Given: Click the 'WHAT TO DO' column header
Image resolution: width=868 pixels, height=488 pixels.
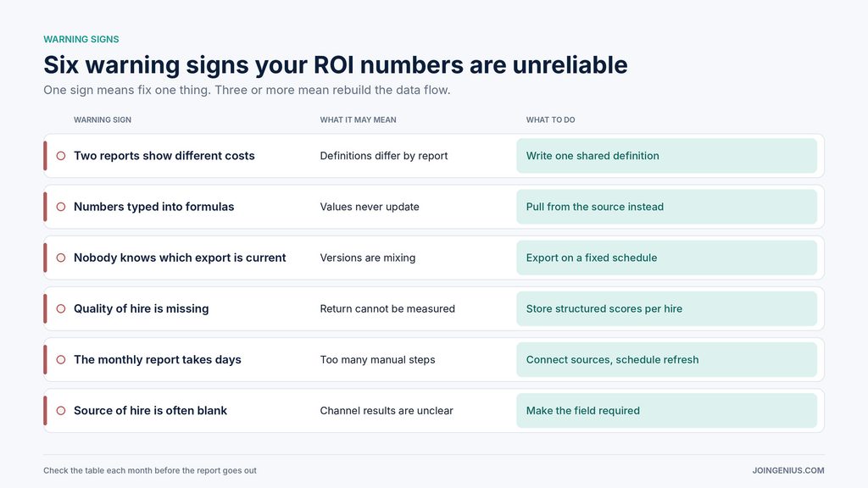Looking at the screenshot, I should pyautogui.click(x=550, y=119).
